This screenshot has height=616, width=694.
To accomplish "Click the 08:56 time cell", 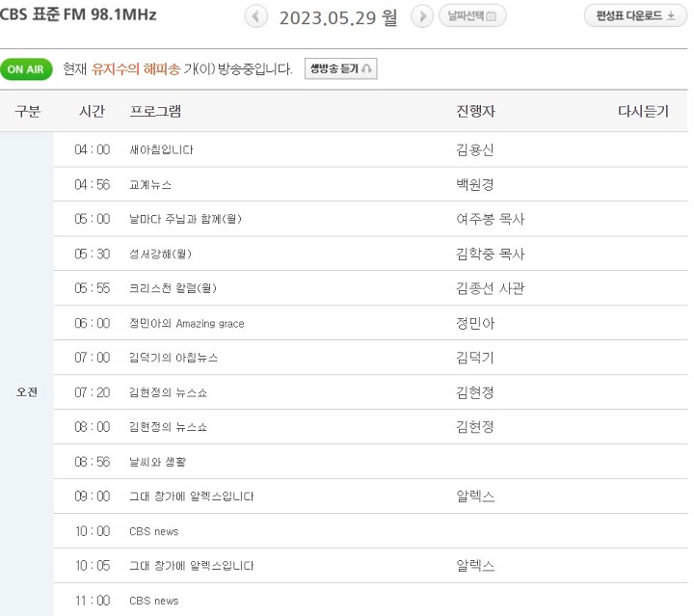I will (93, 462).
